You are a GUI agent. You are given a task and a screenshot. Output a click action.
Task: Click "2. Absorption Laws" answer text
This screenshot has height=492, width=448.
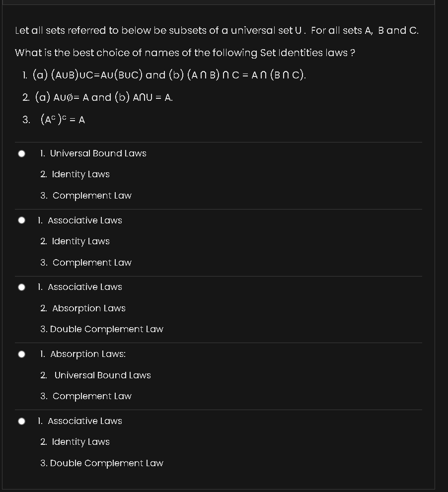point(83,308)
